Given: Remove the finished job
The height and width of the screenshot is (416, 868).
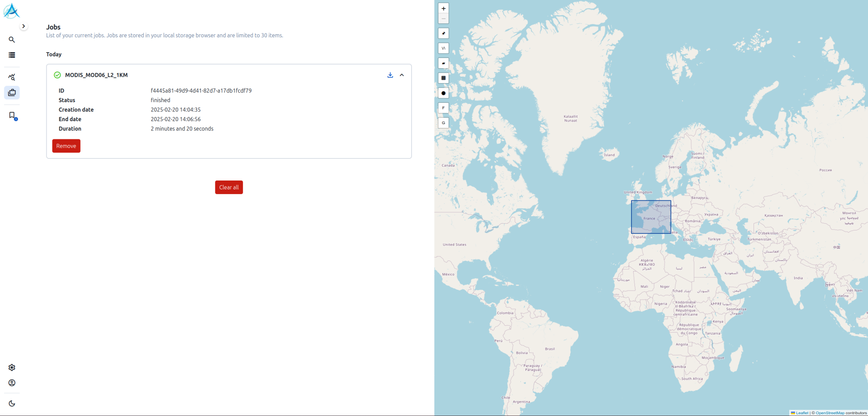Looking at the screenshot, I should (x=66, y=146).
